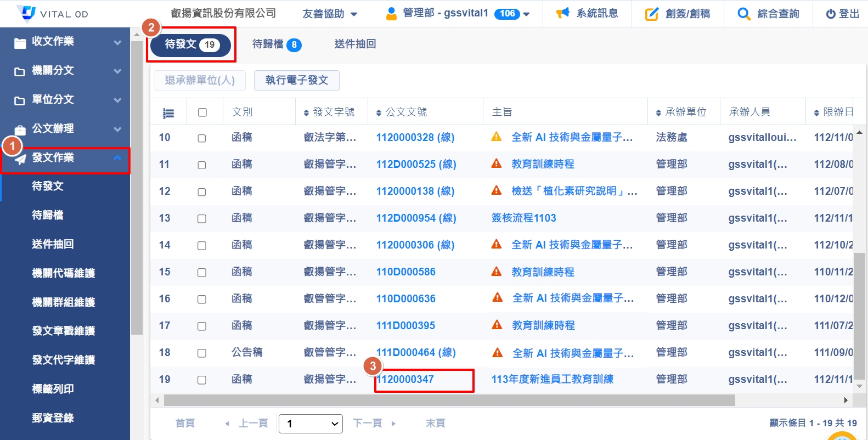Click the power icon to log out
Viewport: 868px width, 440px height.
pos(831,14)
